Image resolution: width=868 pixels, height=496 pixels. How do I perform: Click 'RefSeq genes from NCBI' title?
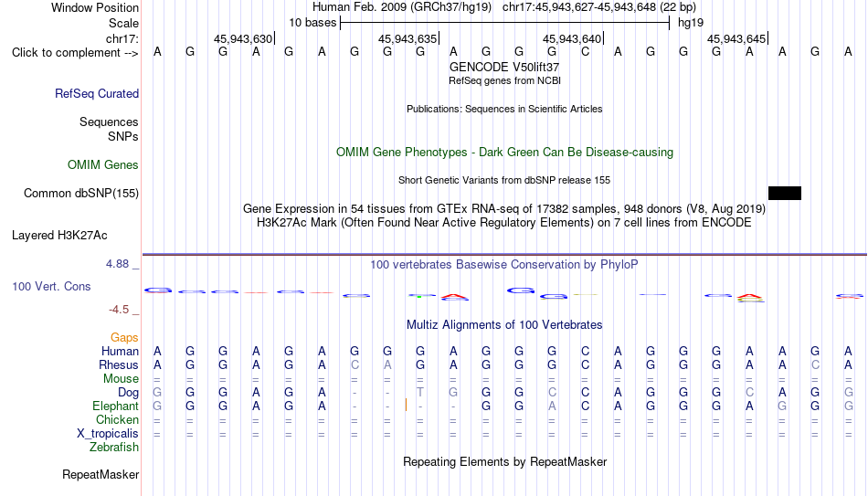(504, 80)
